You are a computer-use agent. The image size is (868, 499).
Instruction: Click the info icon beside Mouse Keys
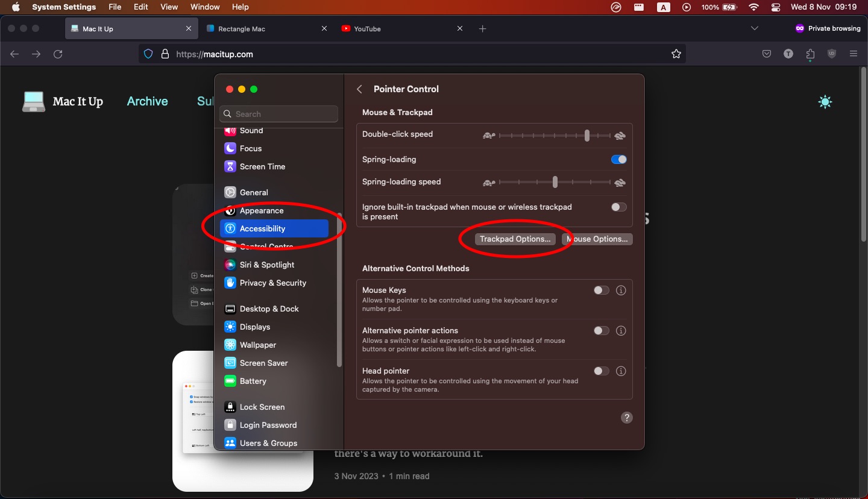point(621,290)
